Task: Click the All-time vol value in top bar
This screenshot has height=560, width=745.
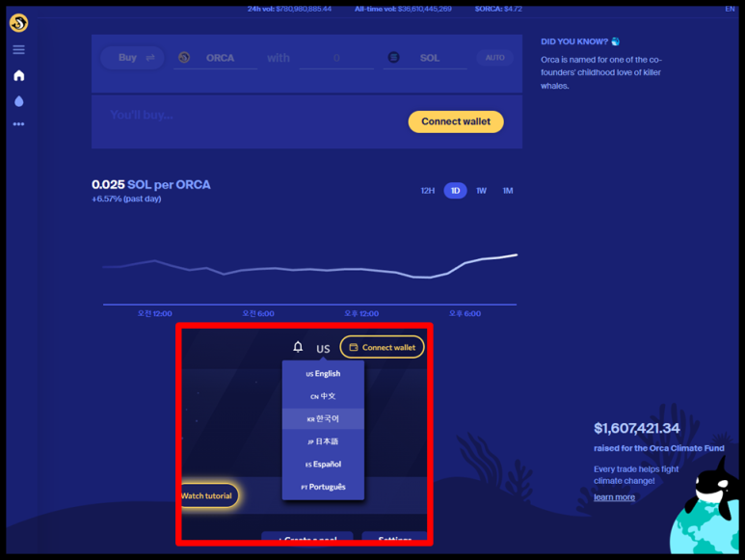Action: 403,9
